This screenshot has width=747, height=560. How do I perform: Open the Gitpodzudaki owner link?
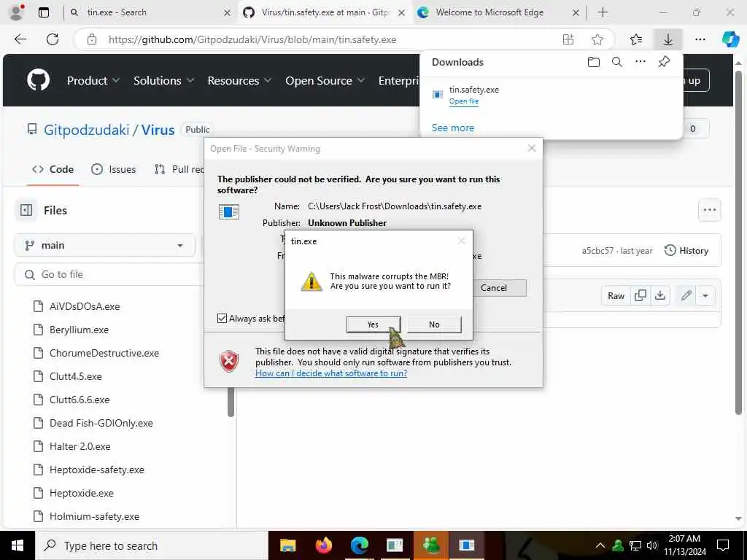pos(86,130)
